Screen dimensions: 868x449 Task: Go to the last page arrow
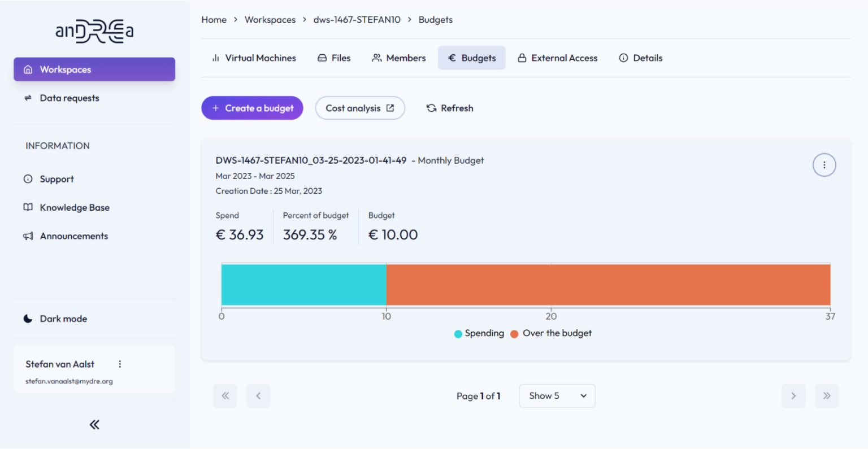[827, 396]
